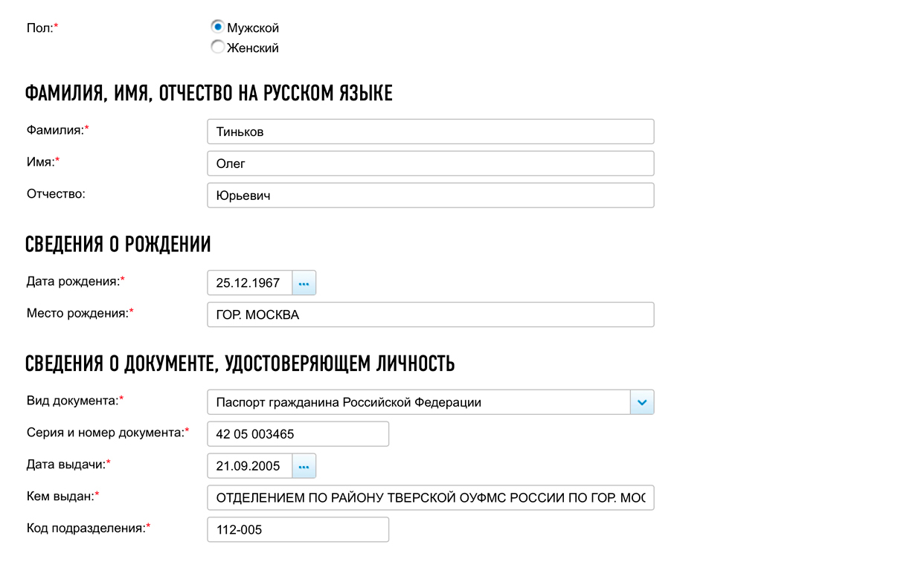Screen dimensions: 924x562
Task: Expand the document type dropdown arrow
Action: pyautogui.click(x=642, y=402)
